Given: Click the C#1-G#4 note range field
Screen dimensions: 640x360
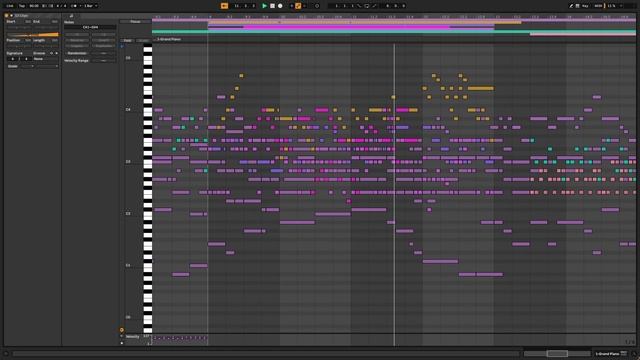Looking at the screenshot, I should coord(90,27).
